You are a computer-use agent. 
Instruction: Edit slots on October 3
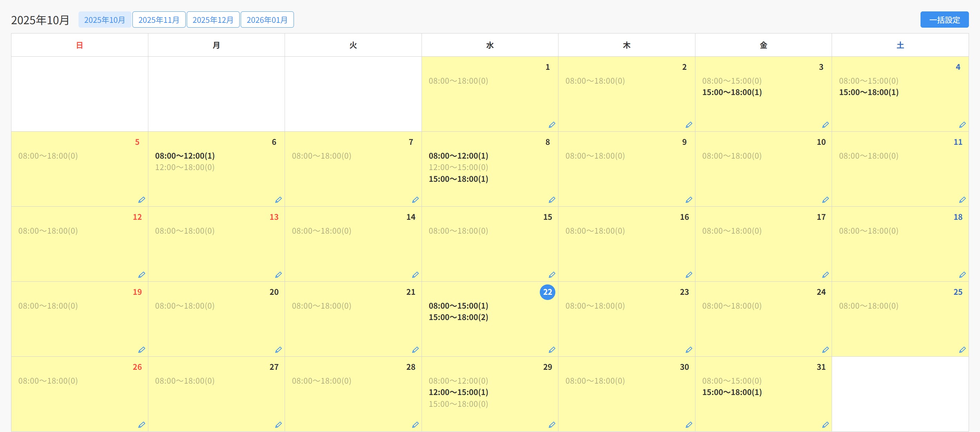pyautogui.click(x=825, y=125)
